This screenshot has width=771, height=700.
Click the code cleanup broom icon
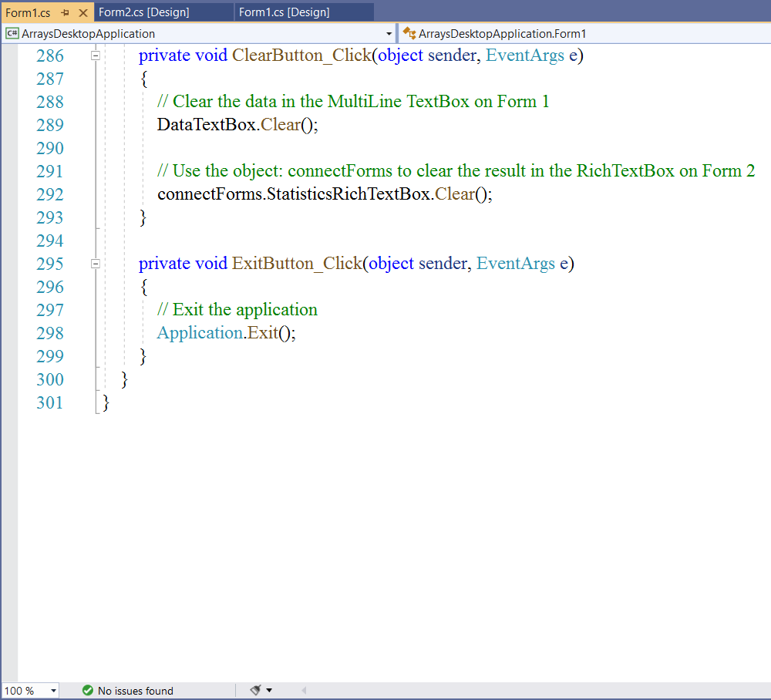point(255,690)
